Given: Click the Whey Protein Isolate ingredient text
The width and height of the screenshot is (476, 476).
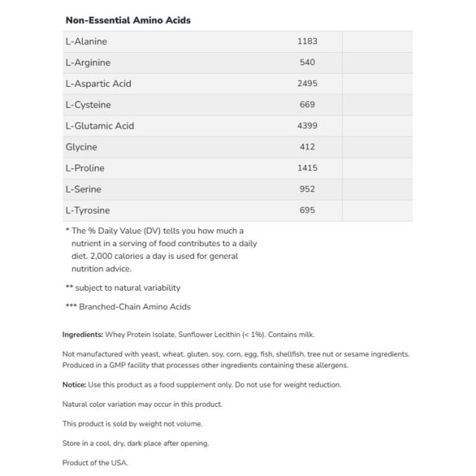Looking at the screenshot, I should point(140,335).
